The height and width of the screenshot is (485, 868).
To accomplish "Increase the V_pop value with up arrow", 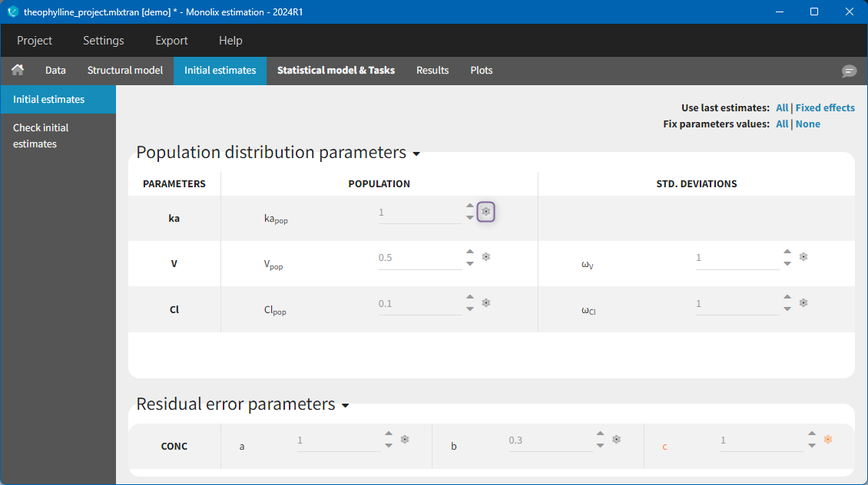I will pyautogui.click(x=470, y=252).
